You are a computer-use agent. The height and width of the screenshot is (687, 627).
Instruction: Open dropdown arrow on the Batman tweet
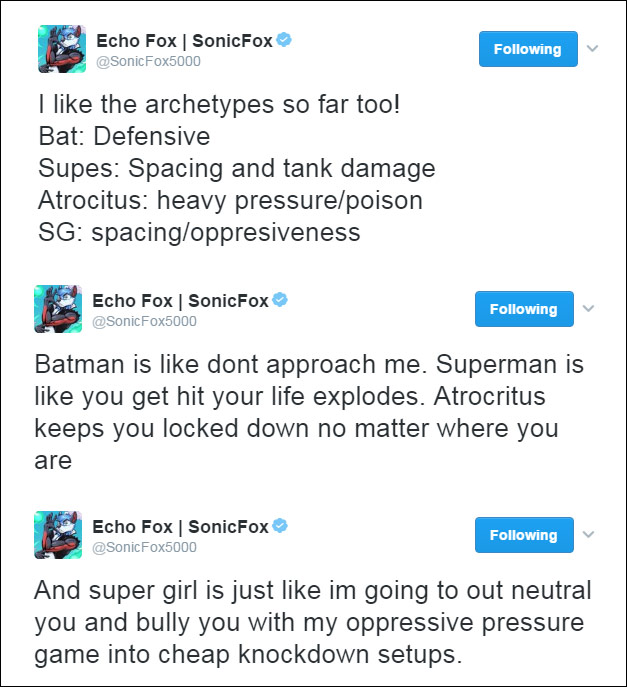[x=588, y=308]
